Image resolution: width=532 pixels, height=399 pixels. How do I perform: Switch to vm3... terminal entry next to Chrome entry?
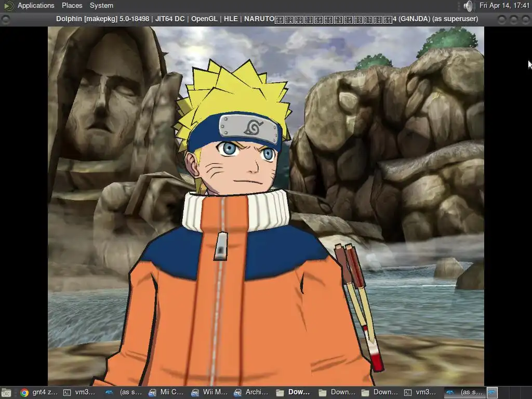(x=81, y=392)
